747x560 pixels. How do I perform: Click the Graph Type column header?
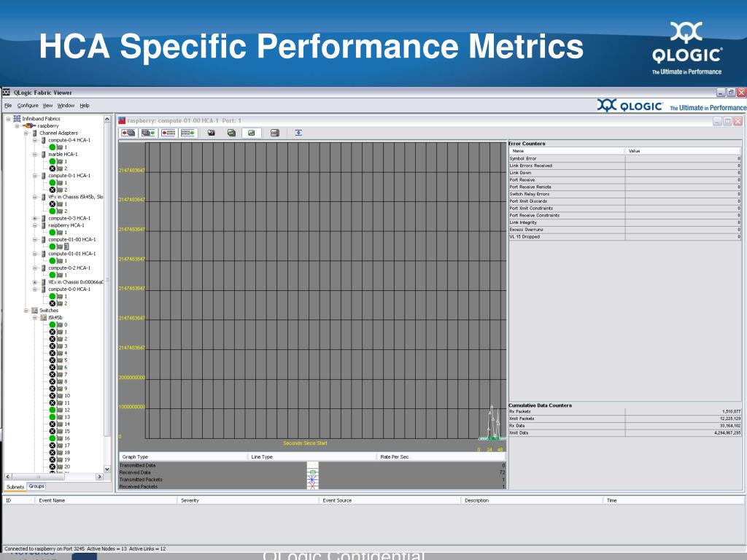[183, 456]
